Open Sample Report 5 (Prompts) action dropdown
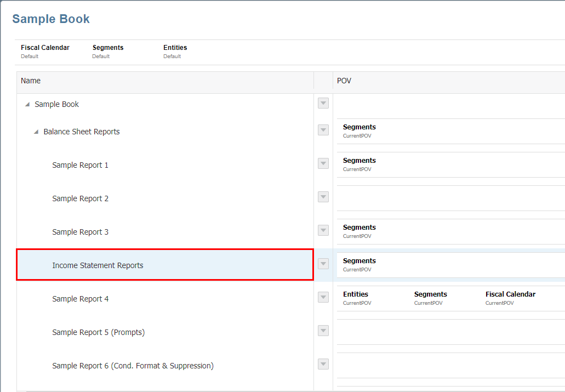The height and width of the screenshot is (392, 565). pyautogui.click(x=323, y=331)
